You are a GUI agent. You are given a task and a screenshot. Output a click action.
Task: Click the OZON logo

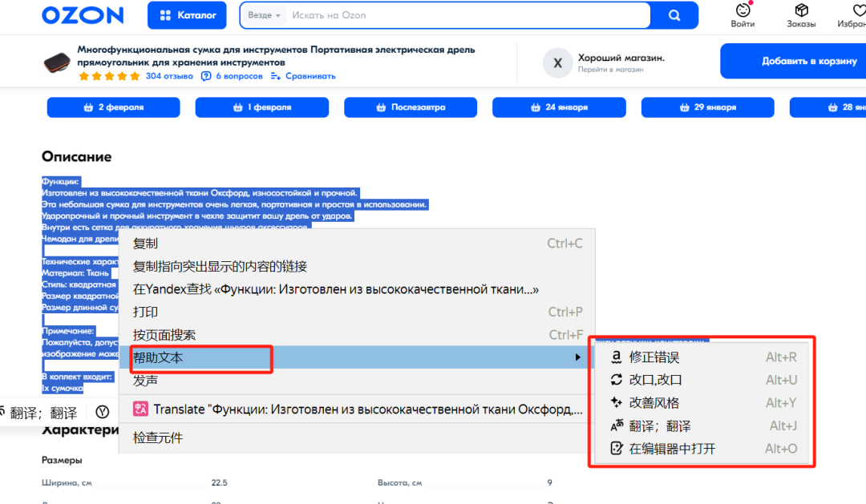pos(83,15)
